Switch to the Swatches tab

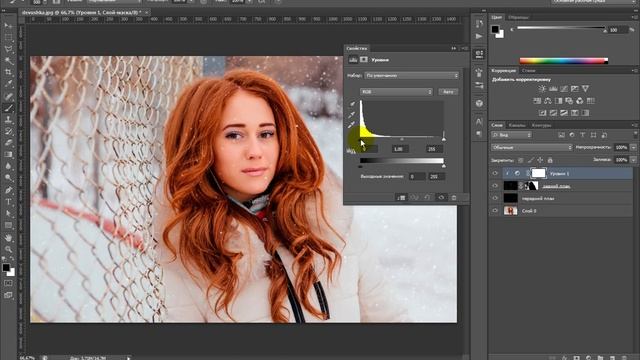click(x=518, y=17)
